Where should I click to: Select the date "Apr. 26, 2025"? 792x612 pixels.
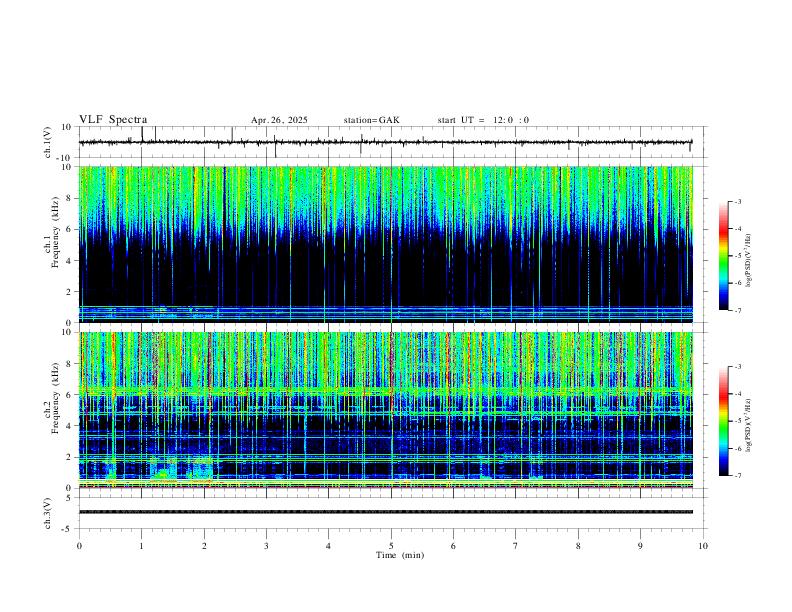coord(279,120)
